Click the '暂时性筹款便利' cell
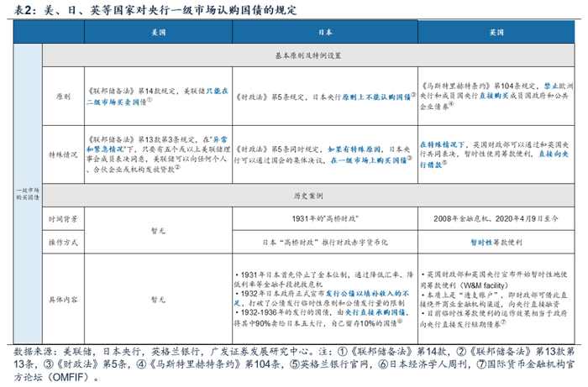The height and width of the screenshot is (387, 588). click(496, 242)
